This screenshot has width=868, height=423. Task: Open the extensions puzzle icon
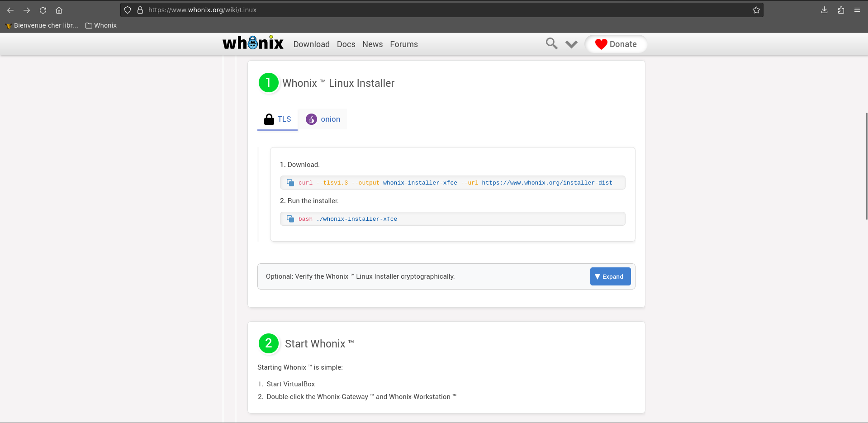pyautogui.click(x=841, y=10)
